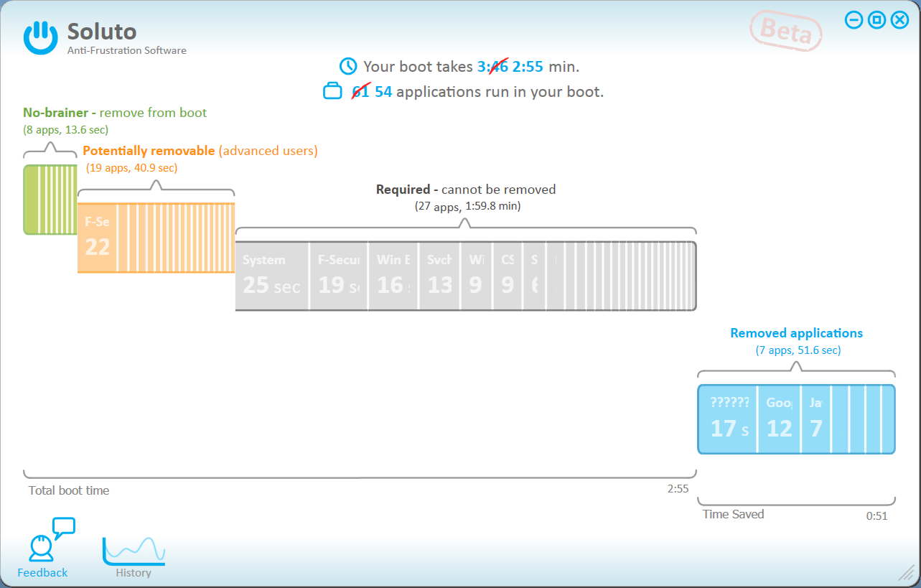Open the Feedback webcam icon
921x588 pixels.
pos(52,540)
